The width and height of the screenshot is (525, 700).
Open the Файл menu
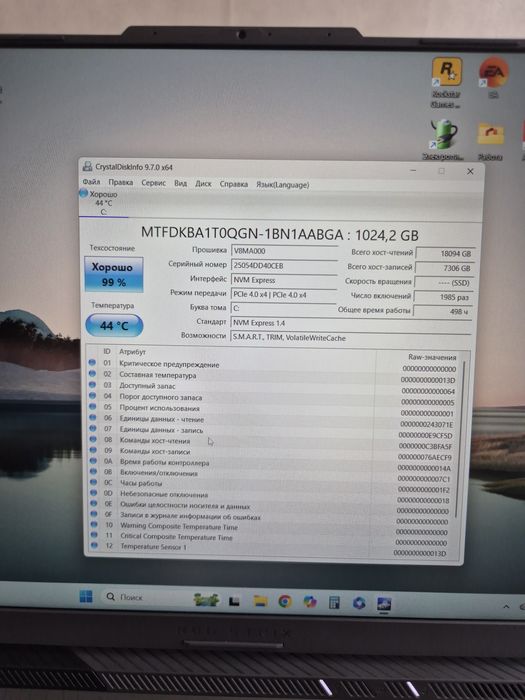point(92,182)
